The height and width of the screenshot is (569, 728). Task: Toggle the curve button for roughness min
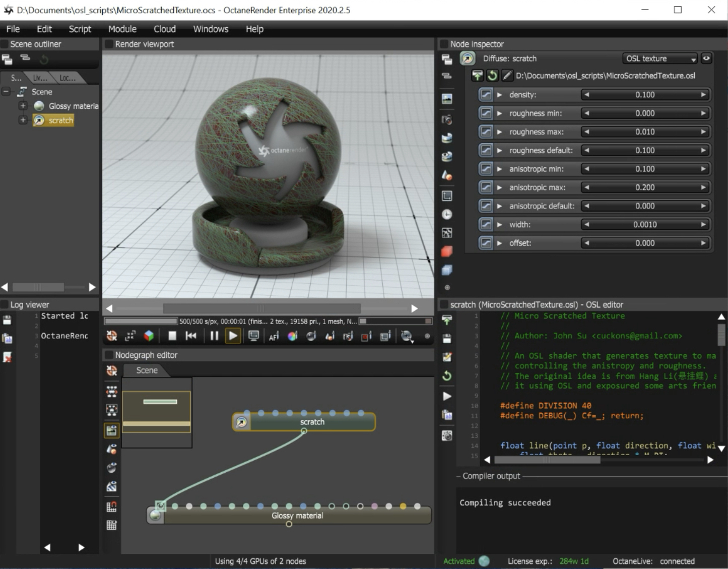coord(486,113)
